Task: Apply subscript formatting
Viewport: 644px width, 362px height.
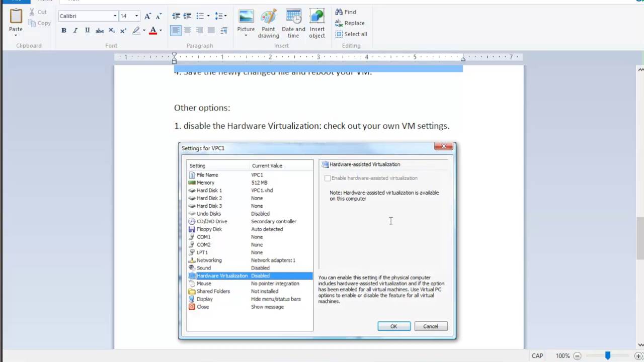Action: click(112, 31)
